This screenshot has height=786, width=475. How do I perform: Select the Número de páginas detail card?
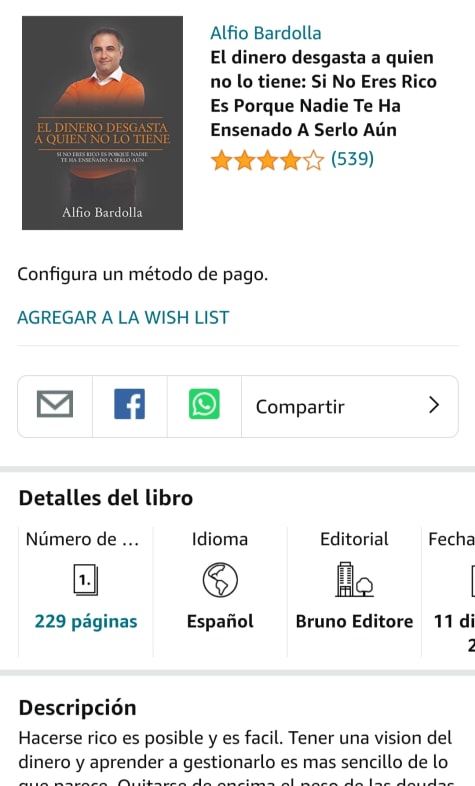[86, 591]
